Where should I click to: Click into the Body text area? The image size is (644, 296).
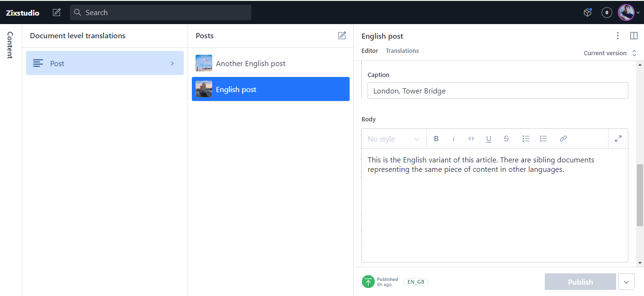point(495,205)
